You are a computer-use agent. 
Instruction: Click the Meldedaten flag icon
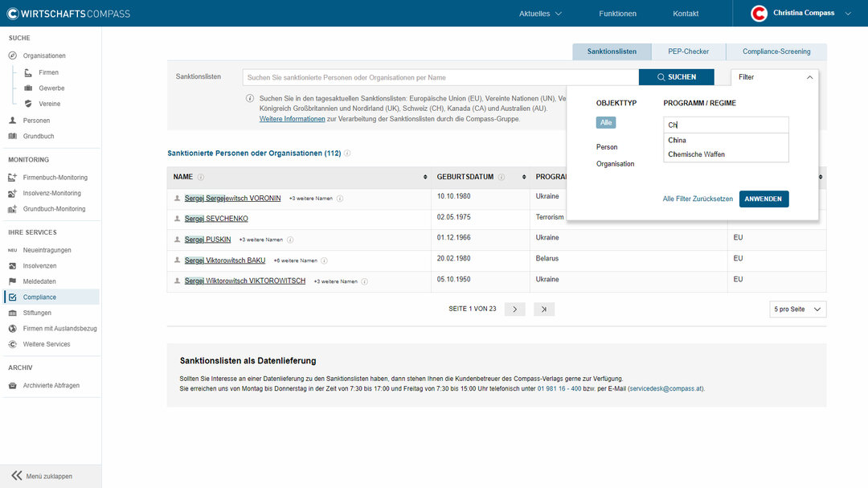[x=13, y=281]
